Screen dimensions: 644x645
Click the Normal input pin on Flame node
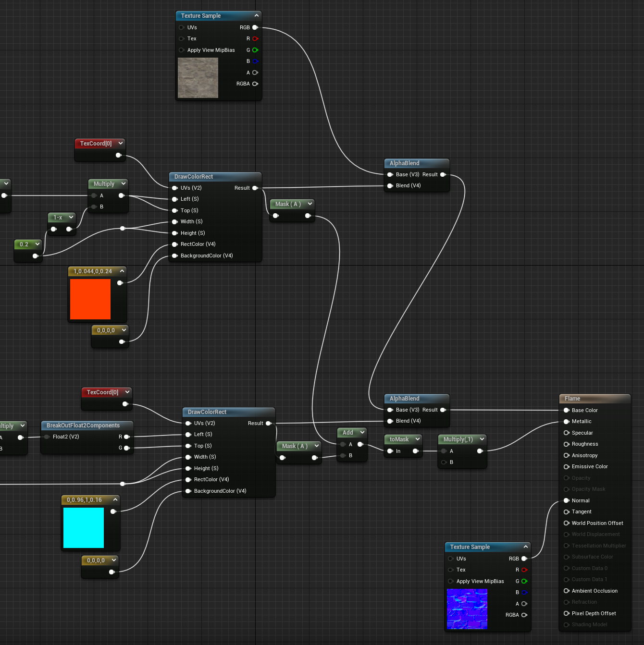coord(567,500)
